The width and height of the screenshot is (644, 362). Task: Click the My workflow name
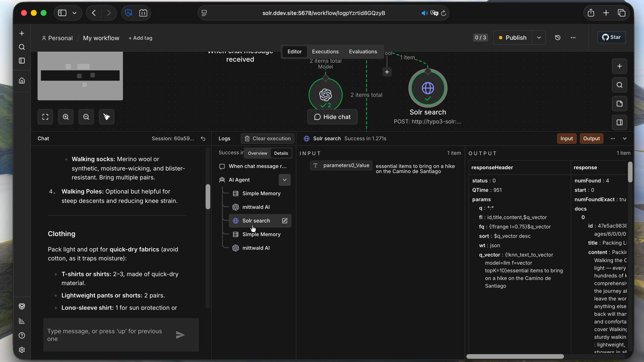(x=101, y=38)
